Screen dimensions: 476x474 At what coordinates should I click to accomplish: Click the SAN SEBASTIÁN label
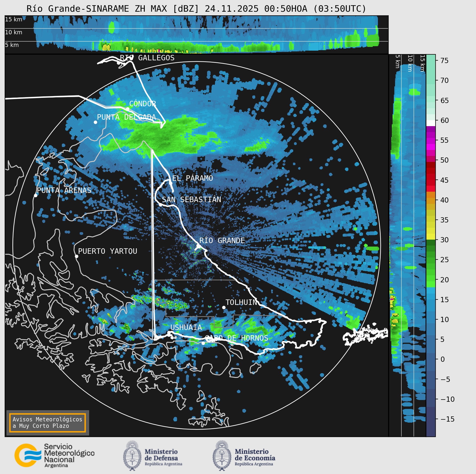tap(191, 199)
